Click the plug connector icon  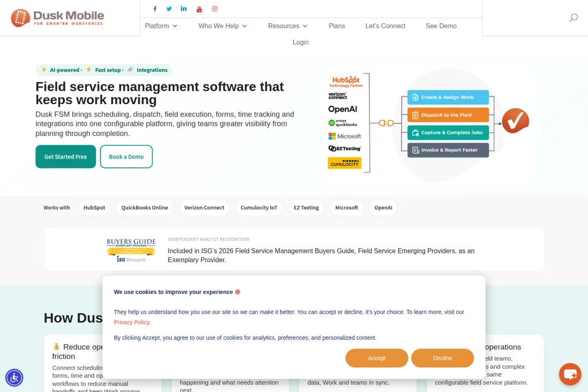point(386,123)
